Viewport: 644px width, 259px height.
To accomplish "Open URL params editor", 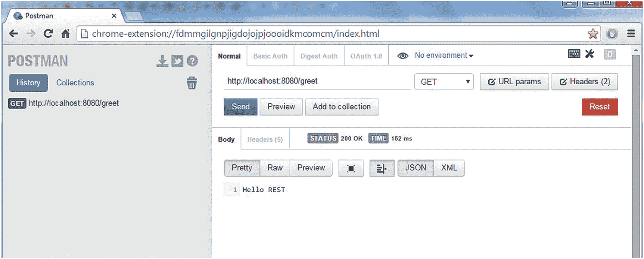I will pyautogui.click(x=514, y=82).
